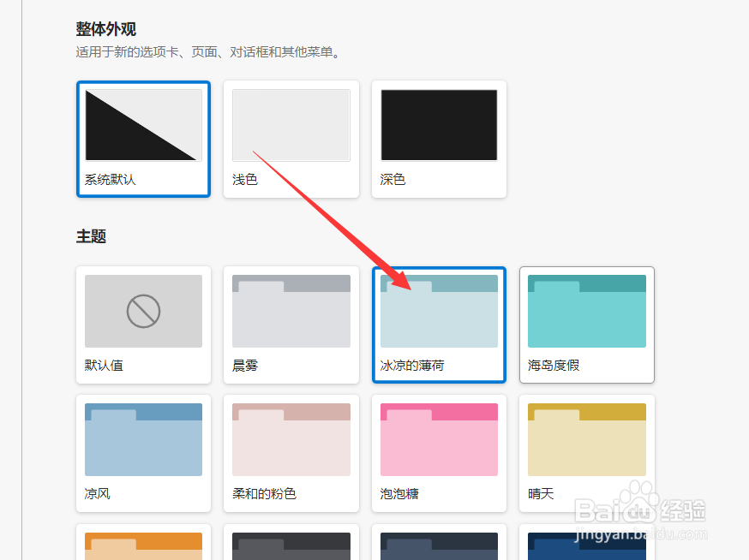Apply the 晨雾 theme
This screenshot has width=749, height=560.
click(291, 325)
